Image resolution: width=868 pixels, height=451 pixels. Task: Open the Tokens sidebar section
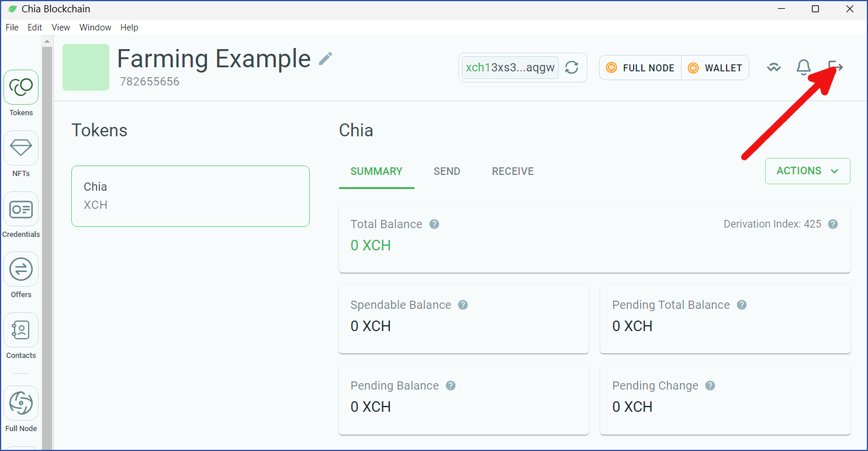click(21, 88)
